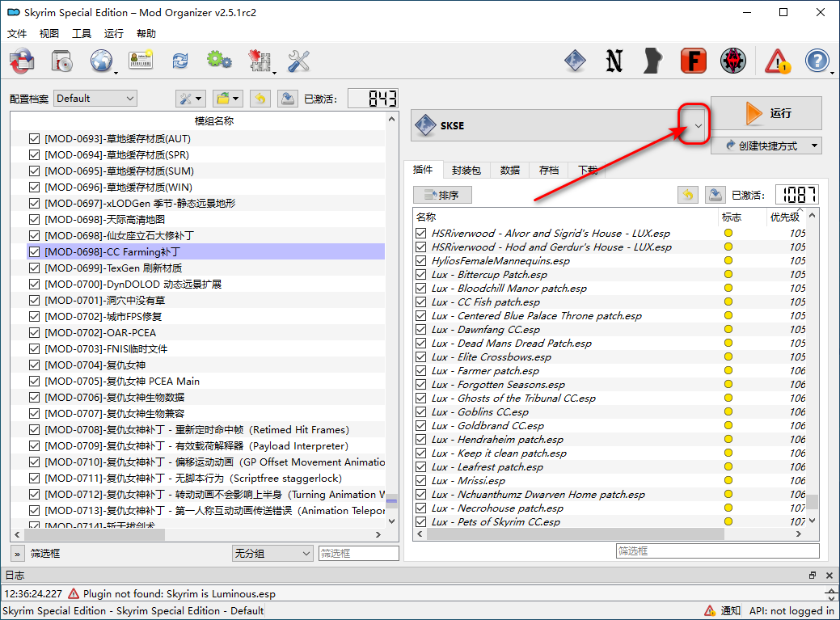Open the warning triangle notifications icon
Screen dimensions: 840x620
tap(777, 61)
